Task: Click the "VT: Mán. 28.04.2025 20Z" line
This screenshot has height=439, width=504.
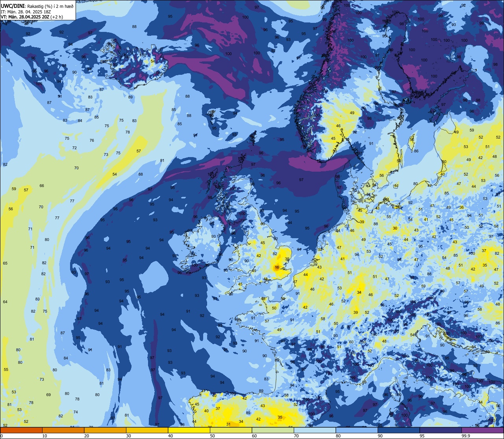Action: click(25, 17)
